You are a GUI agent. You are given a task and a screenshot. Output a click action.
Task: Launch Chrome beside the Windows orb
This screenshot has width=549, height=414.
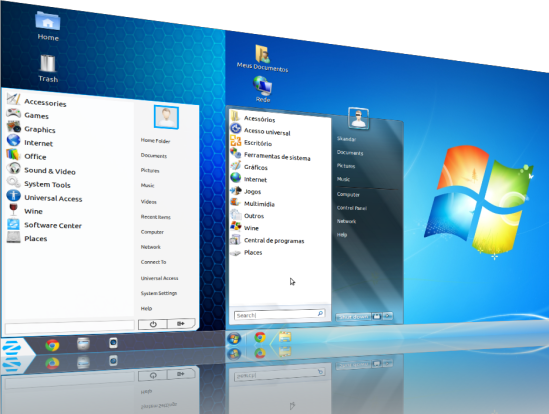point(260,337)
